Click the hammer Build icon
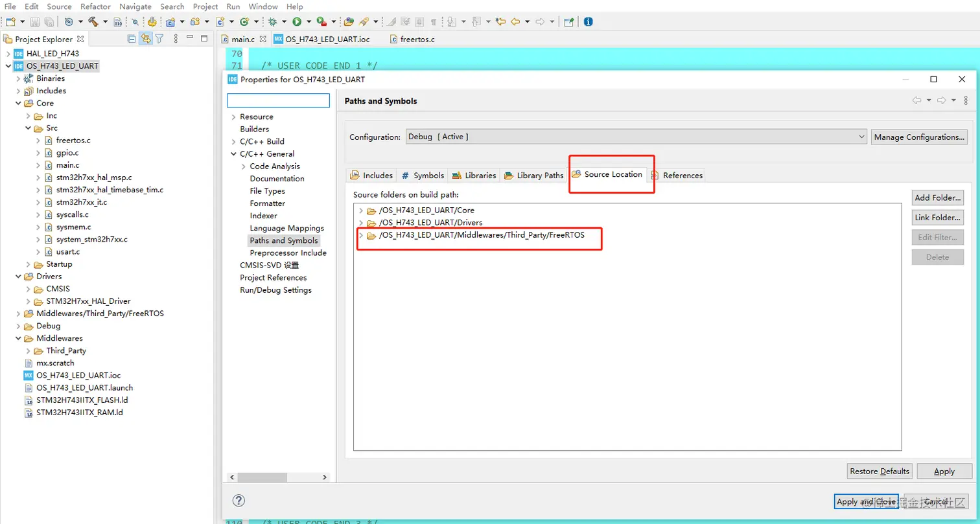980x524 pixels. [x=93, y=21]
